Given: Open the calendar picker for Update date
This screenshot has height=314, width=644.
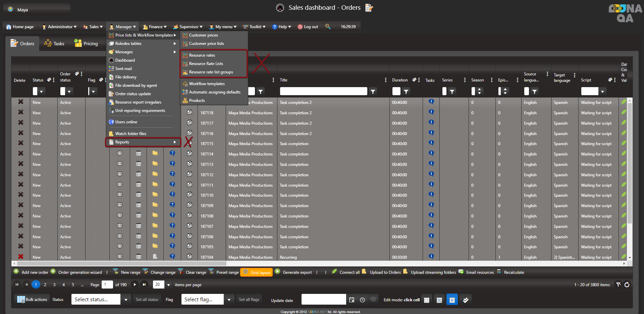Looking at the screenshot, I should [352, 300].
